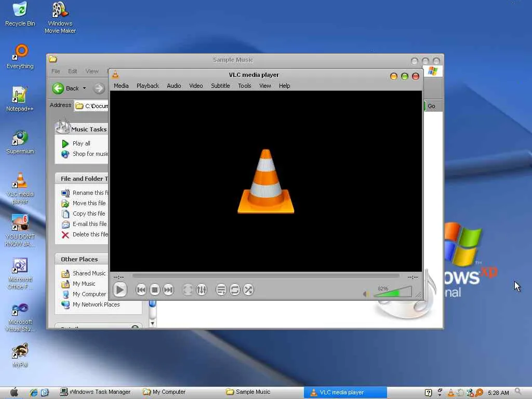Click the VLC seek progress bar

pos(265,276)
